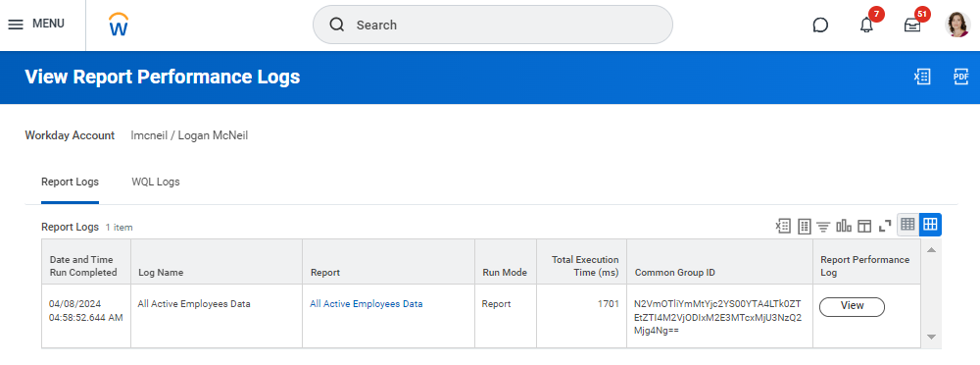
Task: Open notifications bell with 7 alerts
Action: click(866, 25)
